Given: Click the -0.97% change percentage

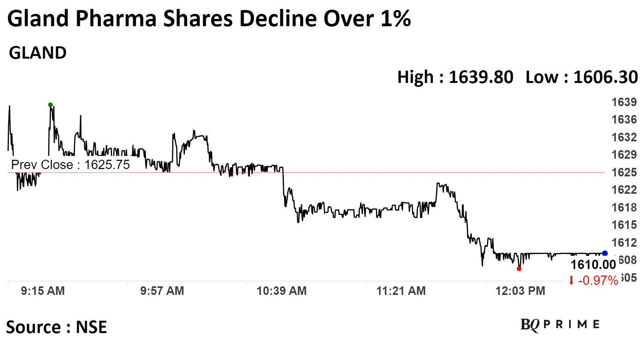Looking at the screenshot, I should click(598, 281).
